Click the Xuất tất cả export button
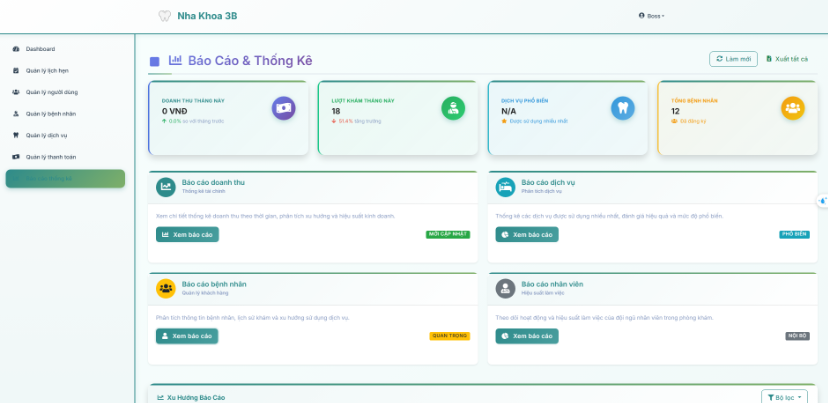 point(787,59)
